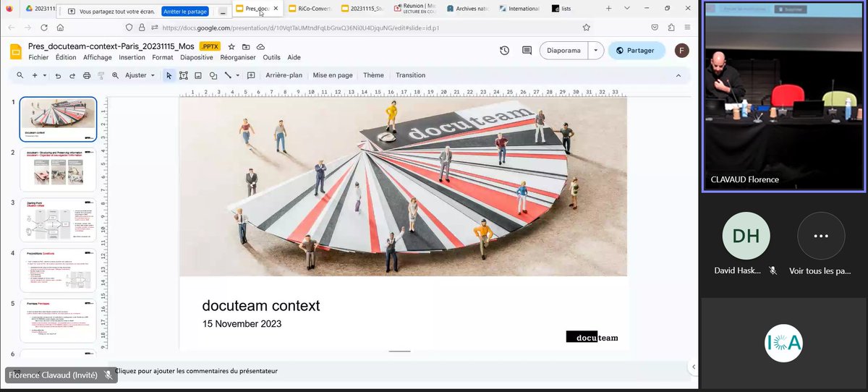Click Arrêter le partage button
This screenshot has height=392, width=868.
pyautogui.click(x=184, y=12)
